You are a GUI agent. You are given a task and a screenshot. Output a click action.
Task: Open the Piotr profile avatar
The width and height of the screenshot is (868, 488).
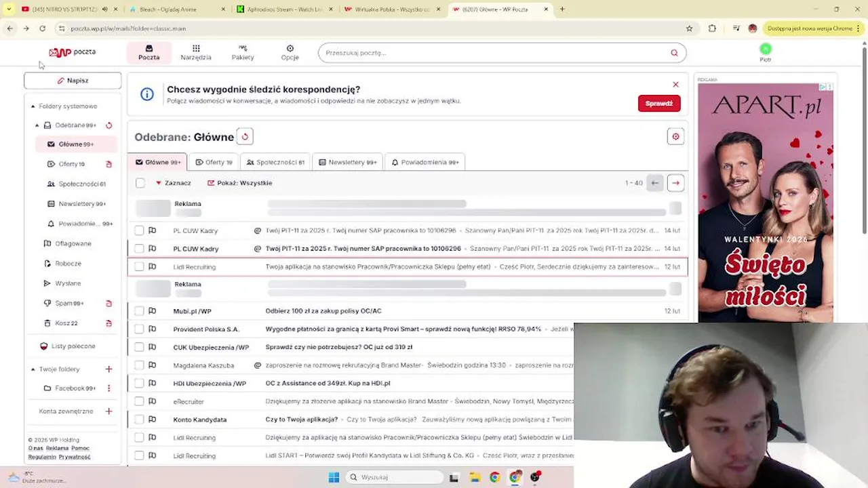pos(766,49)
